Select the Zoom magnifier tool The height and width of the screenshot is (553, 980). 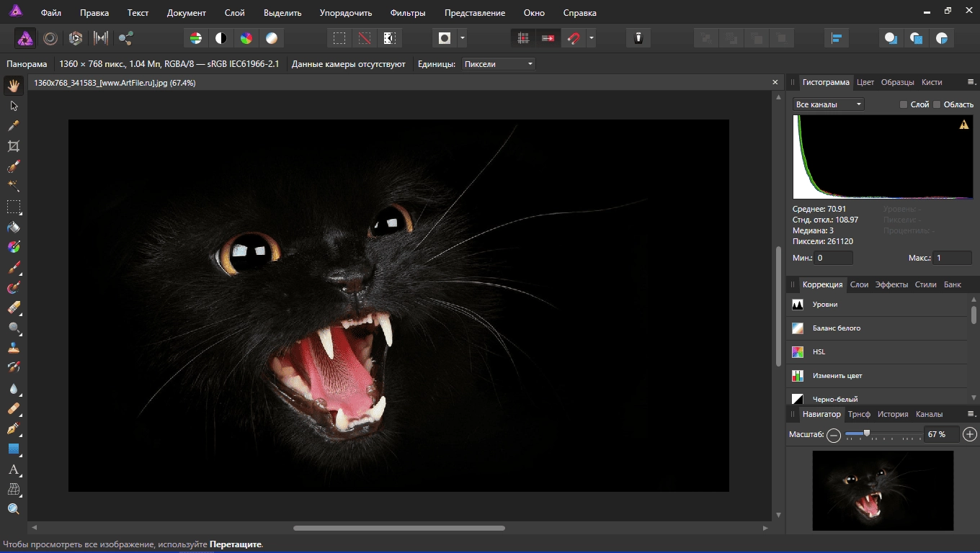(14, 509)
